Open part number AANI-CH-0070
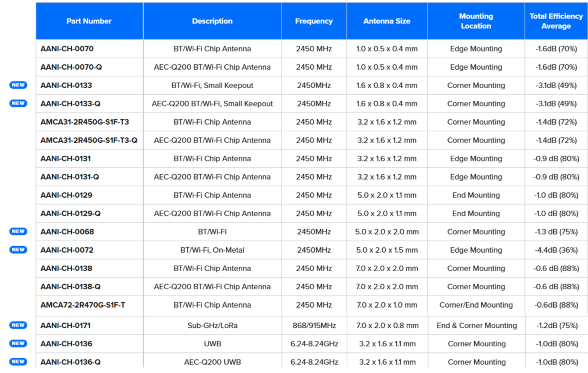 point(67,49)
